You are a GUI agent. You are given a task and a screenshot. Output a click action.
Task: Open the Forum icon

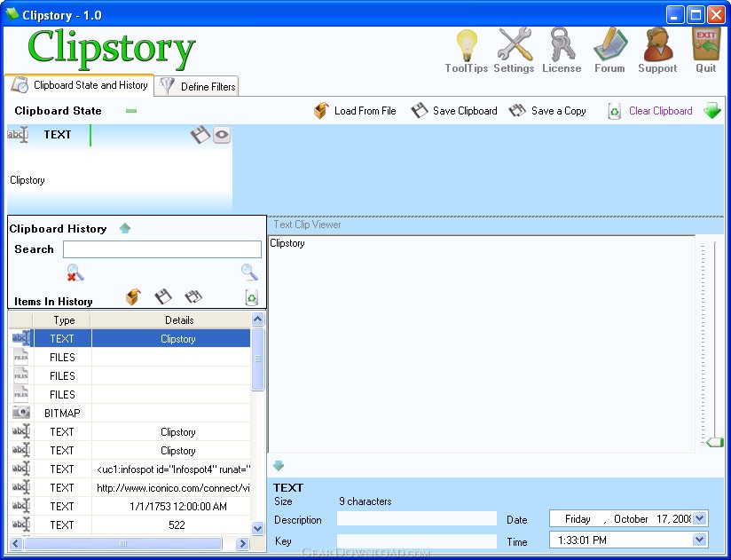pos(609,44)
